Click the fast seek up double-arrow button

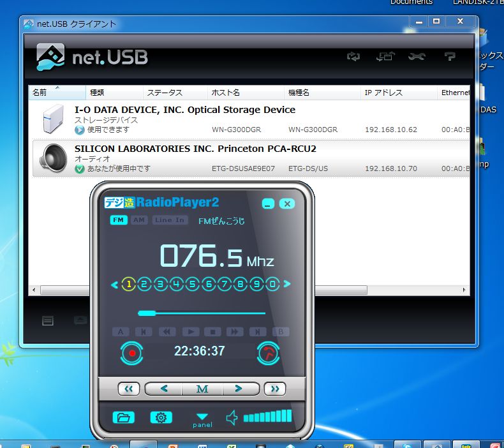(275, 389)
